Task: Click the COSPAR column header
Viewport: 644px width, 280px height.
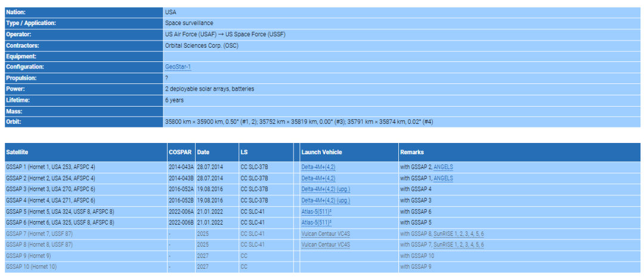Action: click(180, 152)
